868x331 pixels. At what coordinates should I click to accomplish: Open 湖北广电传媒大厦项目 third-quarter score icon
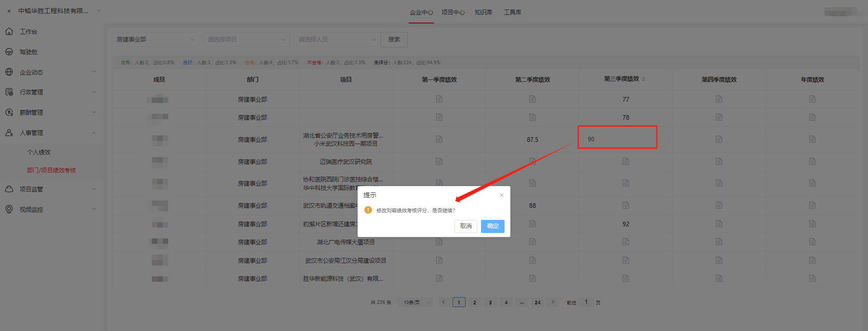[626, 242]
